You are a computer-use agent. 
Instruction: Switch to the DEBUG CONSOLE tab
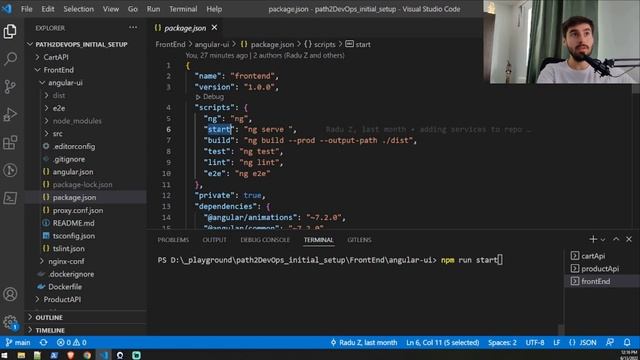coord(265,240)
